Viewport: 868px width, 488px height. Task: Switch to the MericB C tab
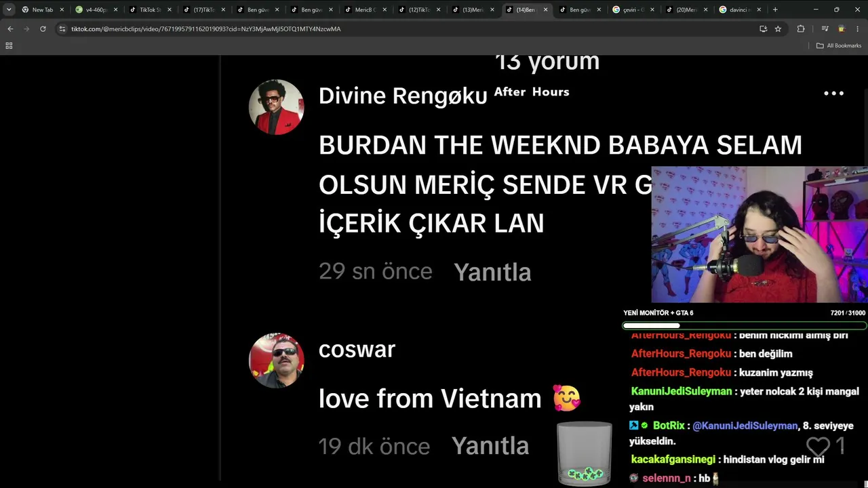365,9
